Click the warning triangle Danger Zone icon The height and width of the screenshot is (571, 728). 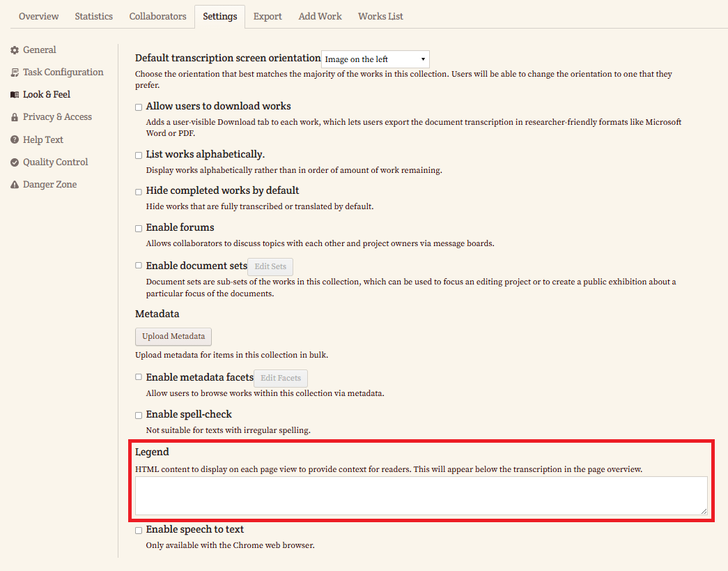[15, 185]
